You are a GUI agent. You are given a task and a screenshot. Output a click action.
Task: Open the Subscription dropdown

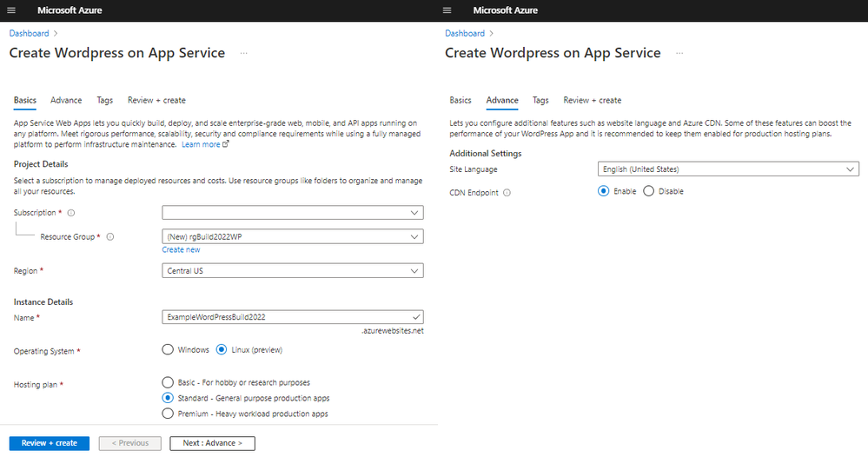293,213
